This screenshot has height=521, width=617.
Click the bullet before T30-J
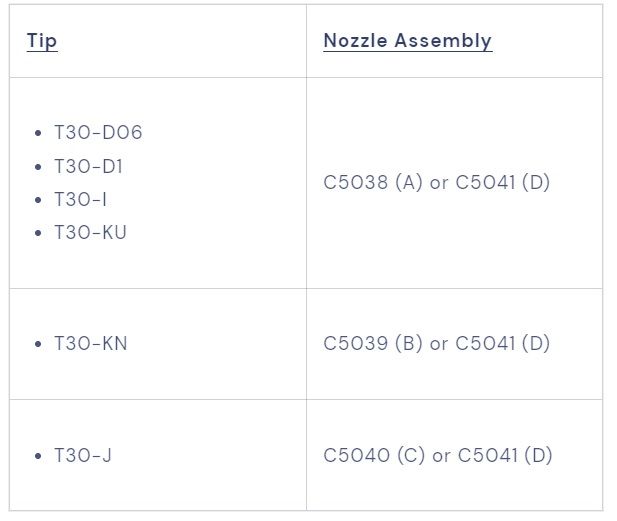(x=38, y=455)
